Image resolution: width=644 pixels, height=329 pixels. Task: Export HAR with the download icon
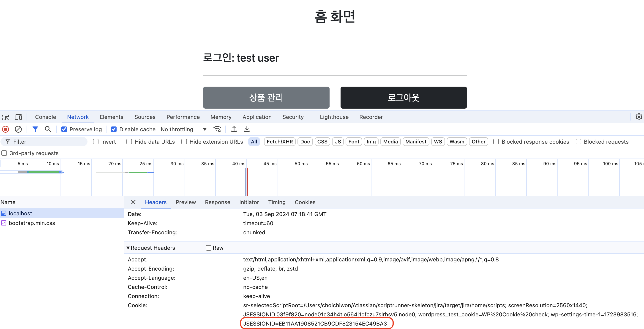(246, 129)
